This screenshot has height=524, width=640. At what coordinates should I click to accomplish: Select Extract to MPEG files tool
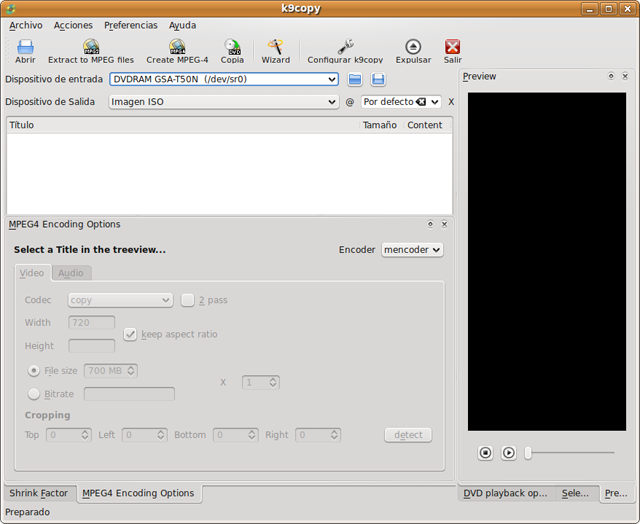click(90, 47)
